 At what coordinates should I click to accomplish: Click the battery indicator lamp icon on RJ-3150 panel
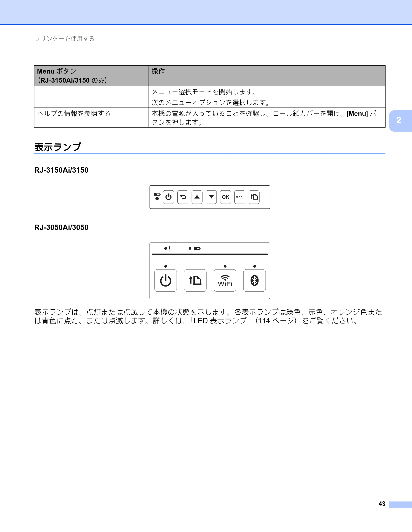[x=157, y=196]
